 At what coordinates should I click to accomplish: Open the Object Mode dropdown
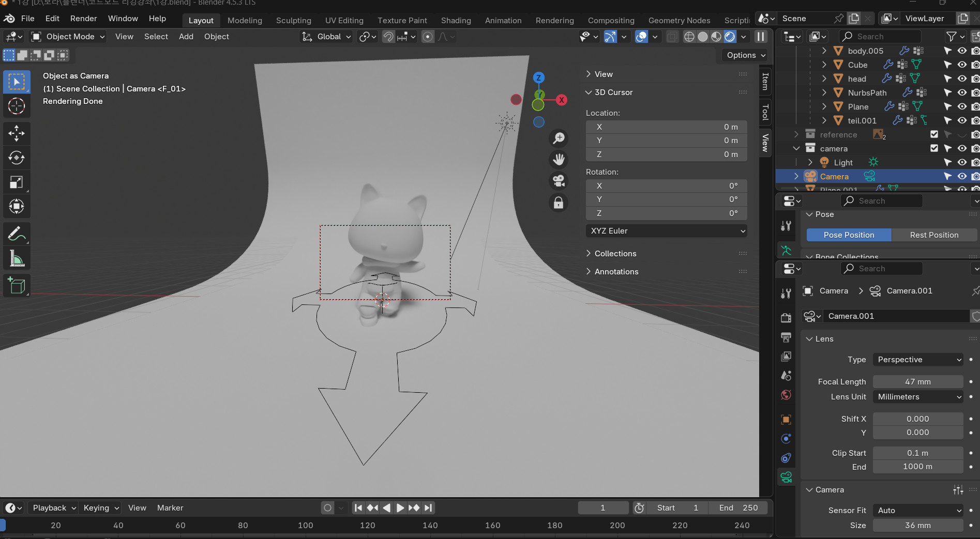pyautogui.click(x=68, y=37)
